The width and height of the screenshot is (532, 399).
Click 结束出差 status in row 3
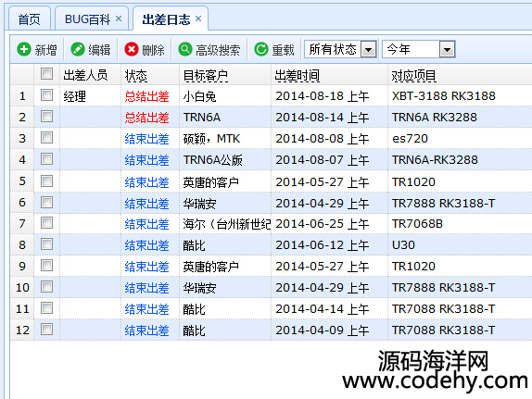(x=146, y=139)
